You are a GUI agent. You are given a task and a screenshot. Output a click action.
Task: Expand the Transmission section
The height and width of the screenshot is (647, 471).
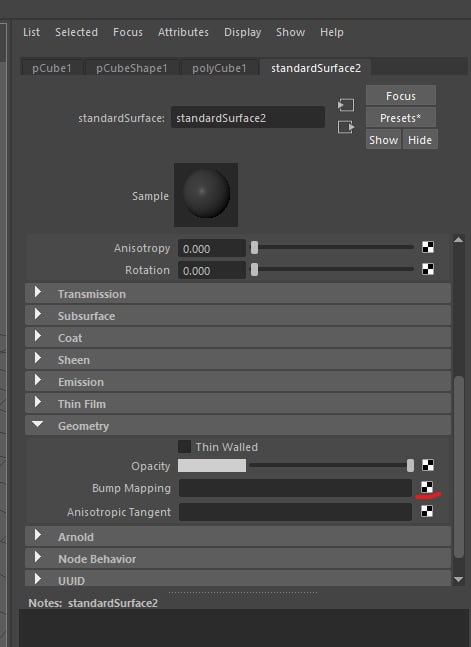tap(238, 294)
